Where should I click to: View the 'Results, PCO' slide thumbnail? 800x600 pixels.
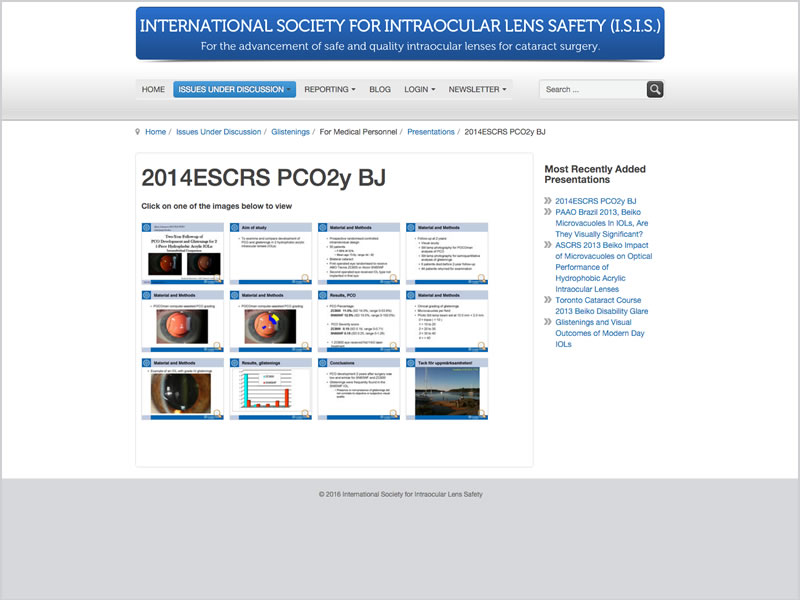[358, 321]
